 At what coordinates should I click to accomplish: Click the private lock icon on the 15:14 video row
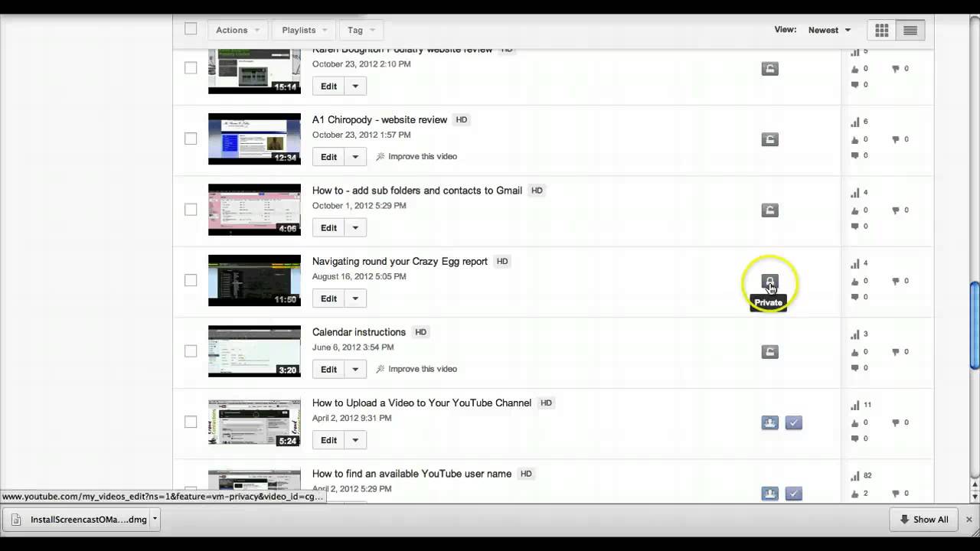coord(770,69)
